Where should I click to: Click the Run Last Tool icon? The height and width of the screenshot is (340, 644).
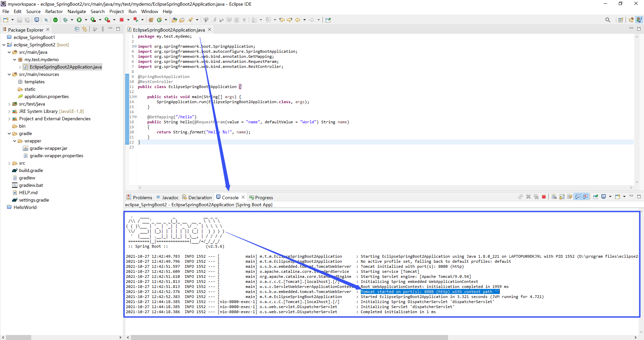(107, 20)
